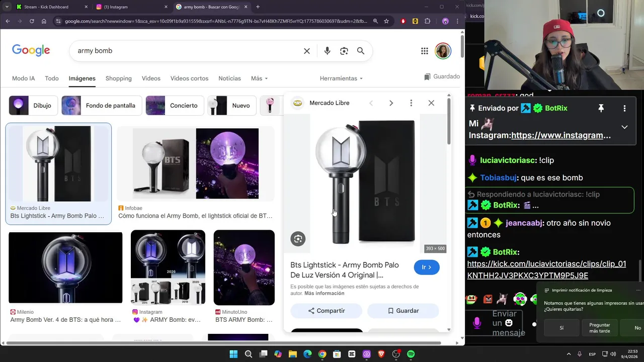Open File Explorer from the taskbar
Screen dimensions: 644x362
coord(292,354)
